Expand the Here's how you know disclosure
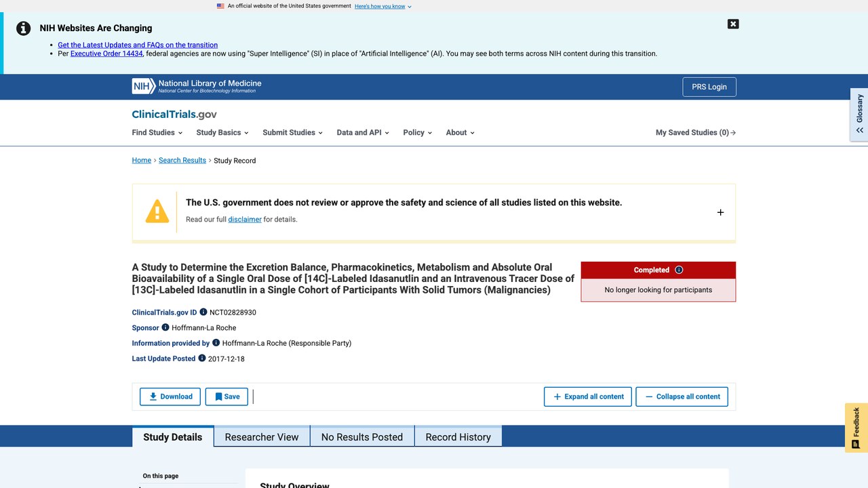868x488 pixels. coord(382,6)
